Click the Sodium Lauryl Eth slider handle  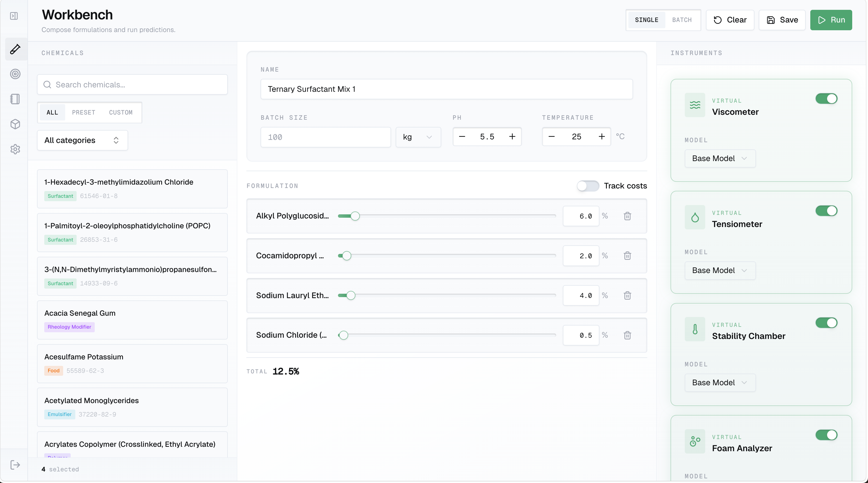(351, 296)
